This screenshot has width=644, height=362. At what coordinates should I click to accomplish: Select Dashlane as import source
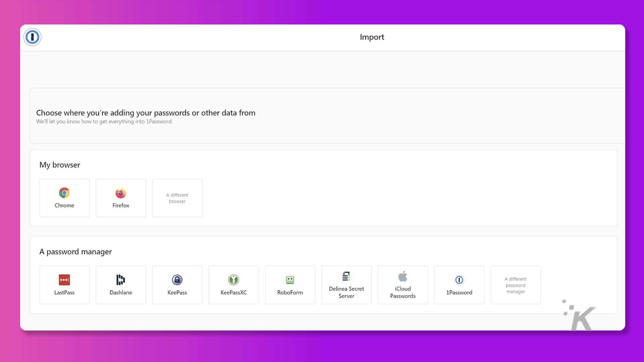[x=121, y=285]
